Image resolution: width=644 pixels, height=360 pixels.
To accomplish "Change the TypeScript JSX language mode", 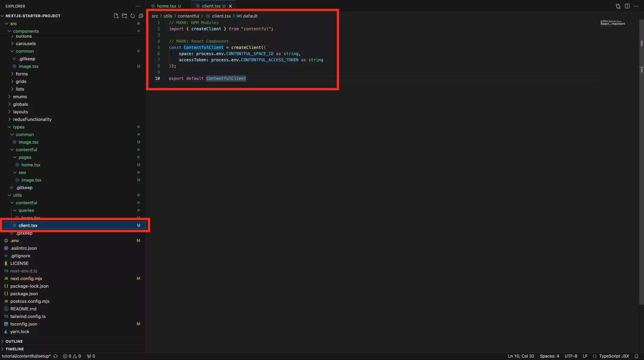I will [x=614, y=356].
